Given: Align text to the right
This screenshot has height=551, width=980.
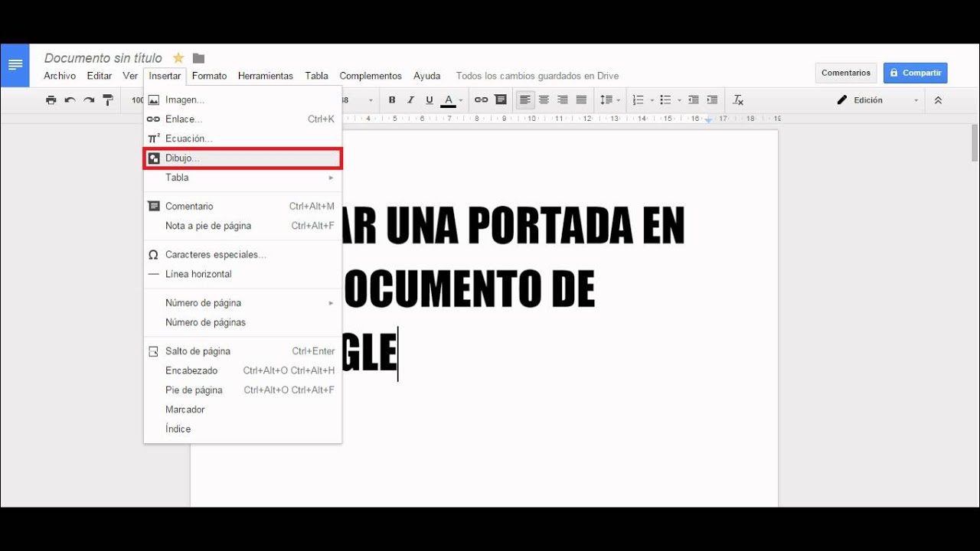Looking at the screenshot, I should [563, 100].
